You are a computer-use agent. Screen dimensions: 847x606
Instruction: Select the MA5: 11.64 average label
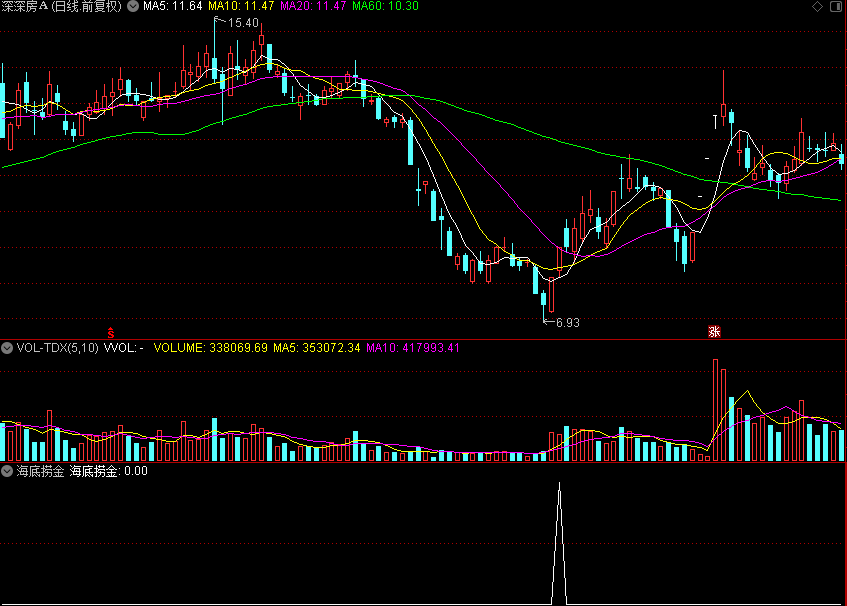click(172, 6)
